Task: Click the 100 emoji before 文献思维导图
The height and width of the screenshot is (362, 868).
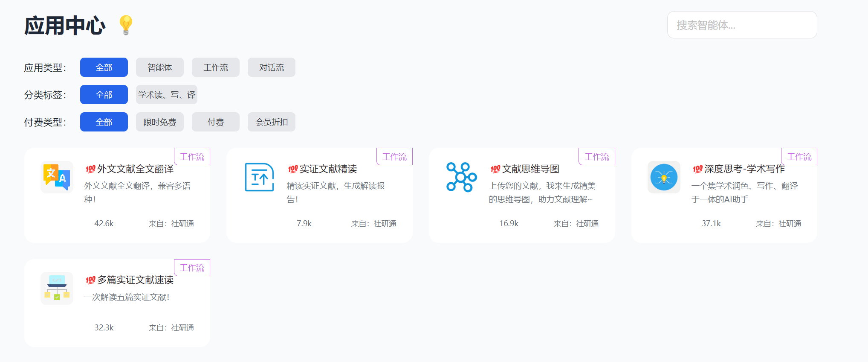Action: pyautogui.click(x=495, y=169)
